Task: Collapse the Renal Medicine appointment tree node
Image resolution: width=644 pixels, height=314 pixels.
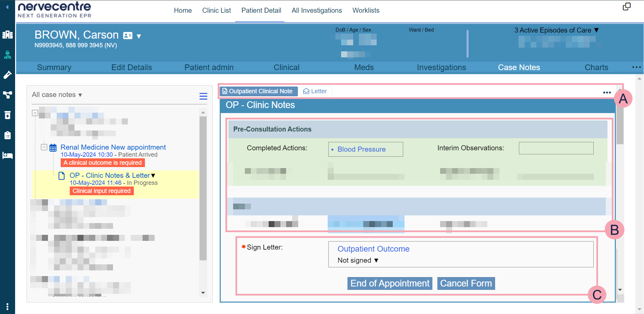Action: coord(44,147)
